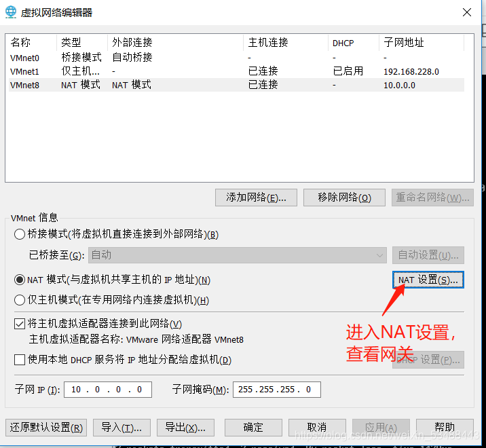
Task: Click the 192.168.228.0 subnet address cell
Action: click(411, 72)
